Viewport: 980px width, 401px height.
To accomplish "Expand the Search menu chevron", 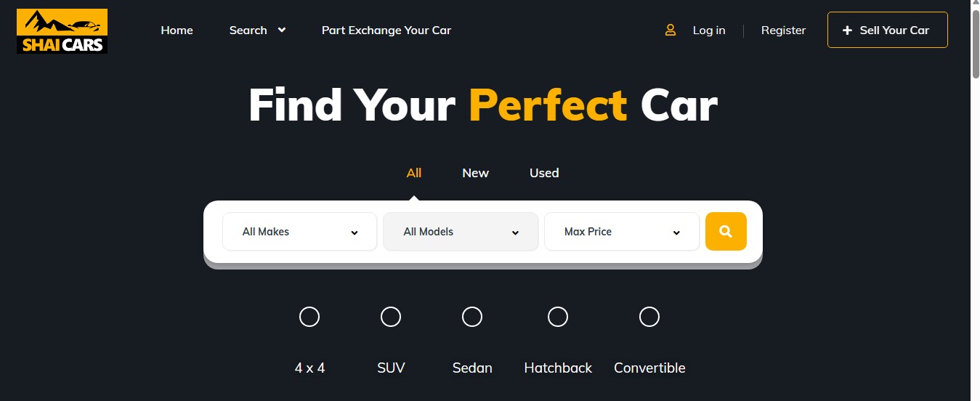I will [282, 30].
